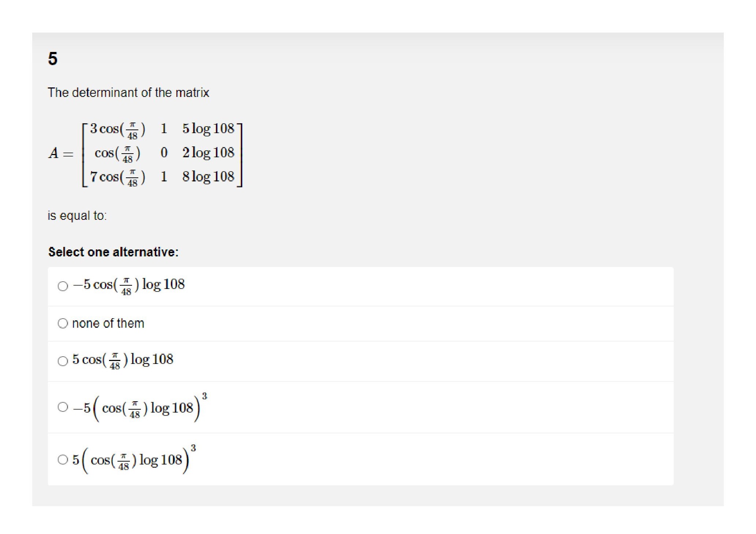The image size is (756, 534).
Task: Select radio for positive 5 cos(π/48) log 108
Action: pos(63,361)
